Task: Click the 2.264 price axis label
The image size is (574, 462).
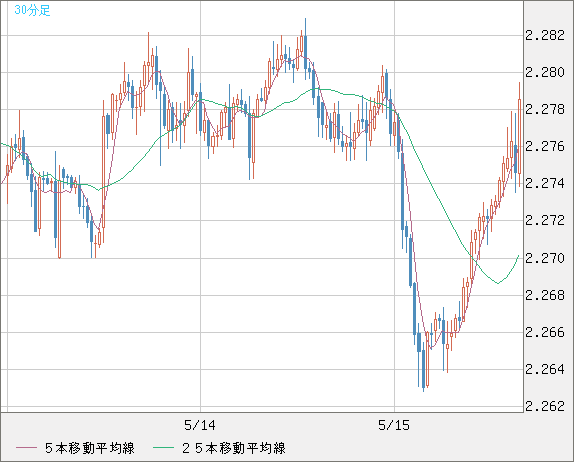Action: [x=545, y=369]
